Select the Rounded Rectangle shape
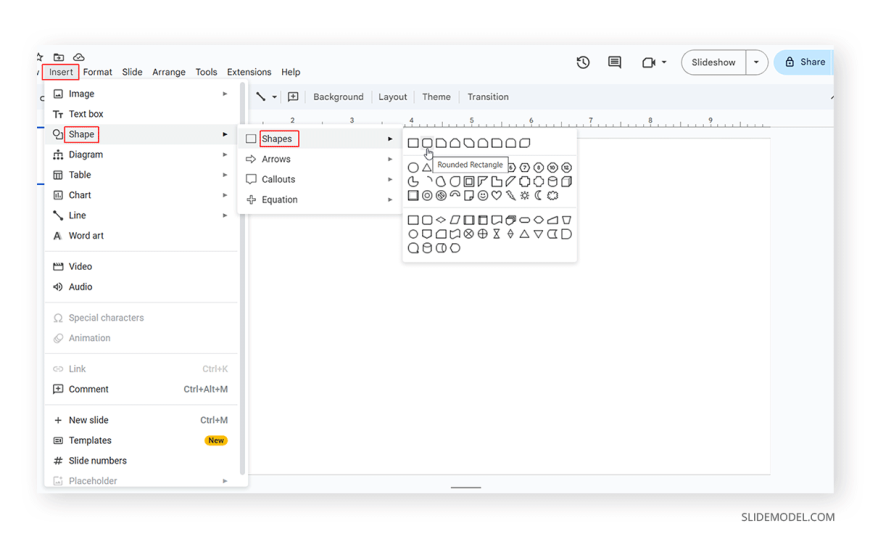This screenshot has width=870, height=539. (427, 143)
